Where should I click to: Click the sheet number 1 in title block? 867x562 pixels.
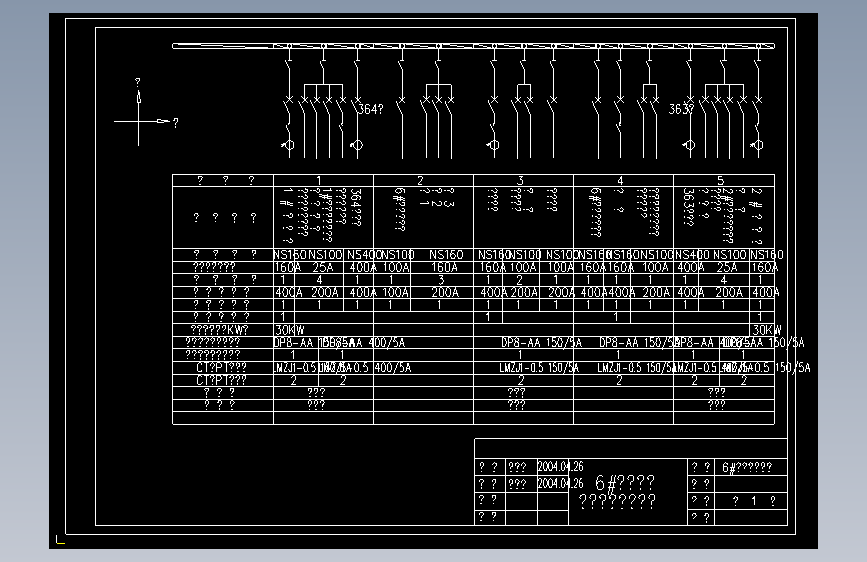pyautogui.click(x=754, y=501)
